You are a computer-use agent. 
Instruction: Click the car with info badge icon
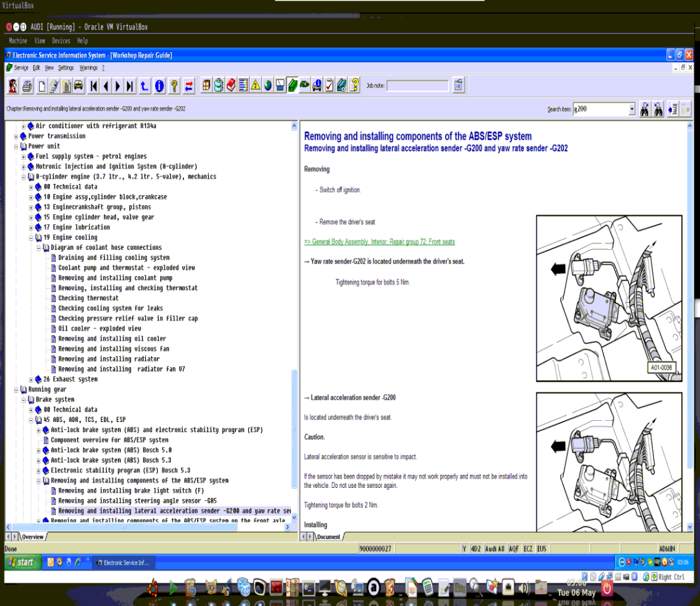coord(317,85)
